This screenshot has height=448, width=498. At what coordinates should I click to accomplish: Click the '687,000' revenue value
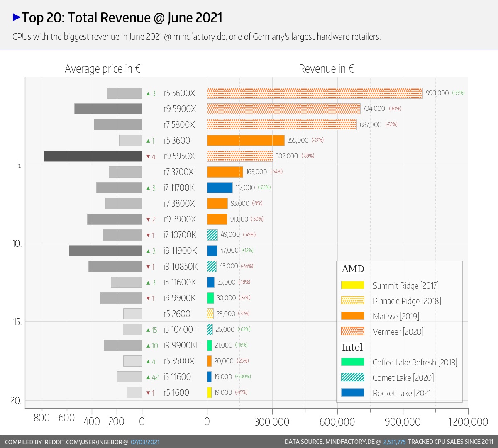(371, 124)
